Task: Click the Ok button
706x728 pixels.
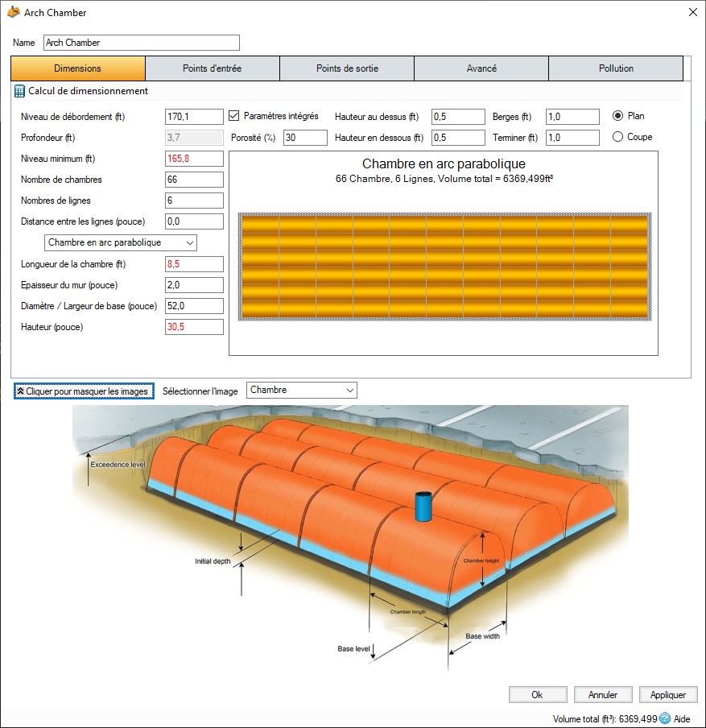Action: tap(538, 694)
